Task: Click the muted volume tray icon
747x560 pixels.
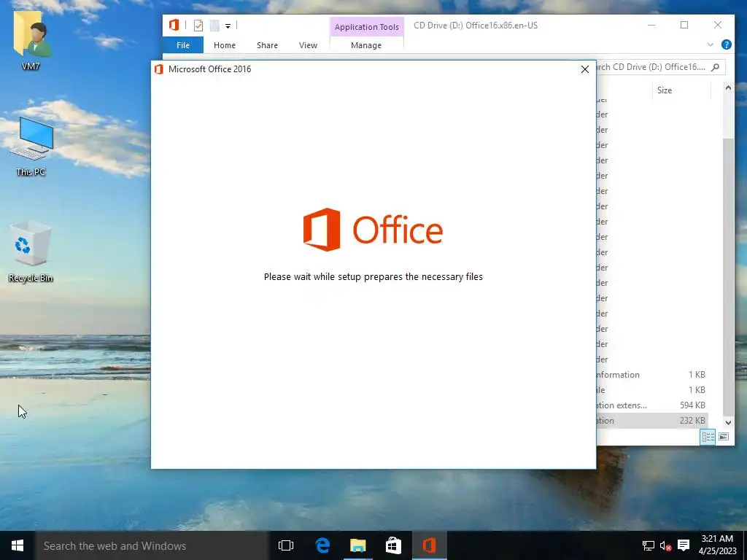Action: tap(665, 545)
